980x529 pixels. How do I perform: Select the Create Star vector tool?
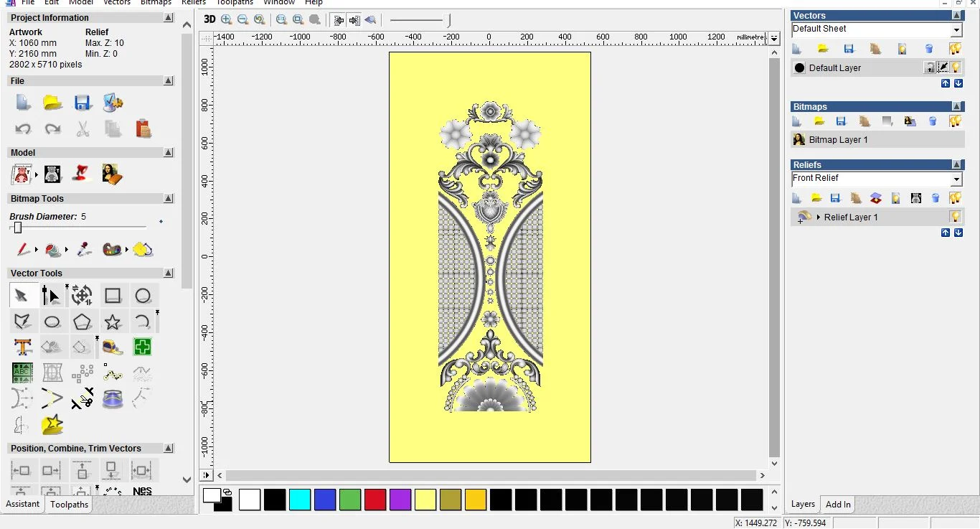click(x=113, y=322)
